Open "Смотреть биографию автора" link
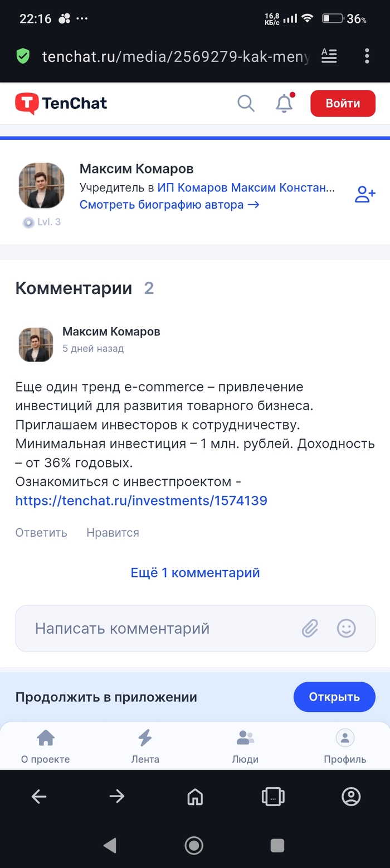 [169, 205]
